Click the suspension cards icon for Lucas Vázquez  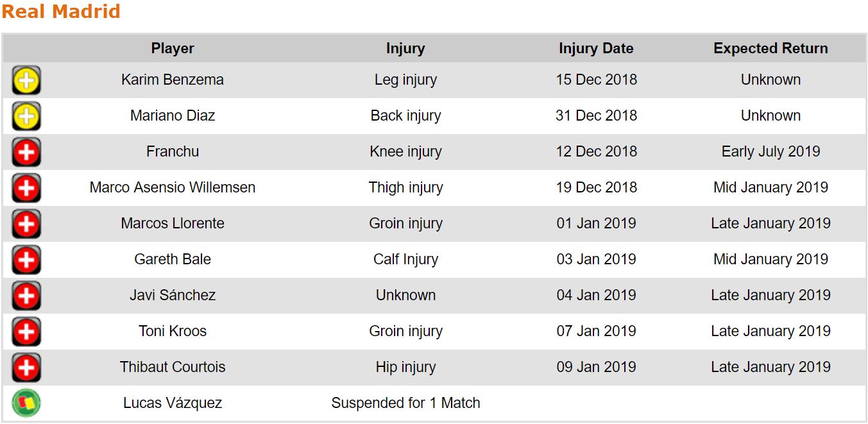[x=26, y=403]
